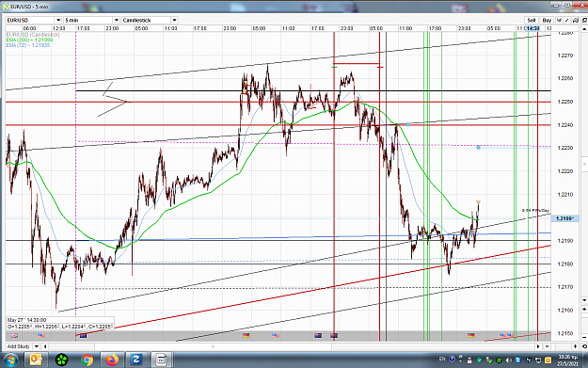Image resolution: width=588 pixels, height=368 pixels.
Task: Open the indicators chart icon next to Buy
Action: 559,21
